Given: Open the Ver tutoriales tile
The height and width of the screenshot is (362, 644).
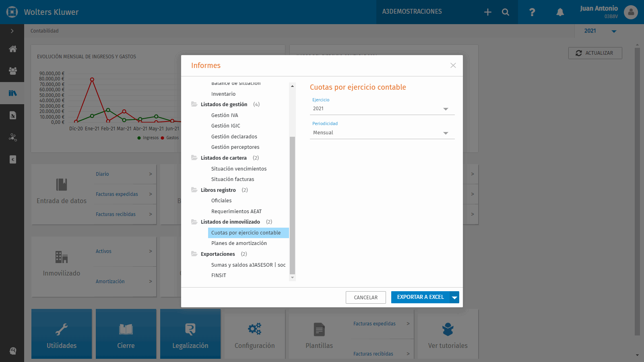Looking at the screenshot, I should (x=448, y=334).
